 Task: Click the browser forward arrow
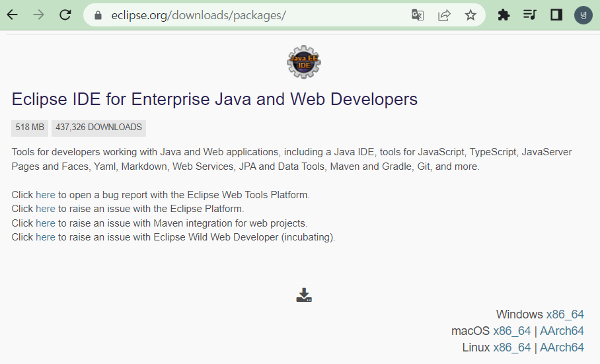click(x=38, y=15)
